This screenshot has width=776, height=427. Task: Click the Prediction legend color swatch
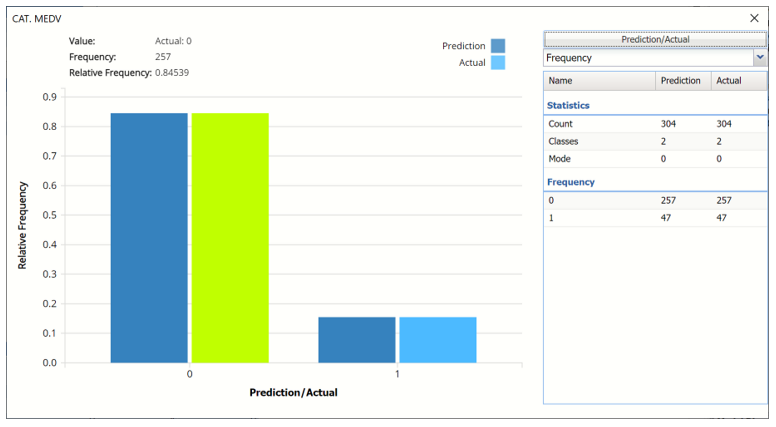click(498, 46)
